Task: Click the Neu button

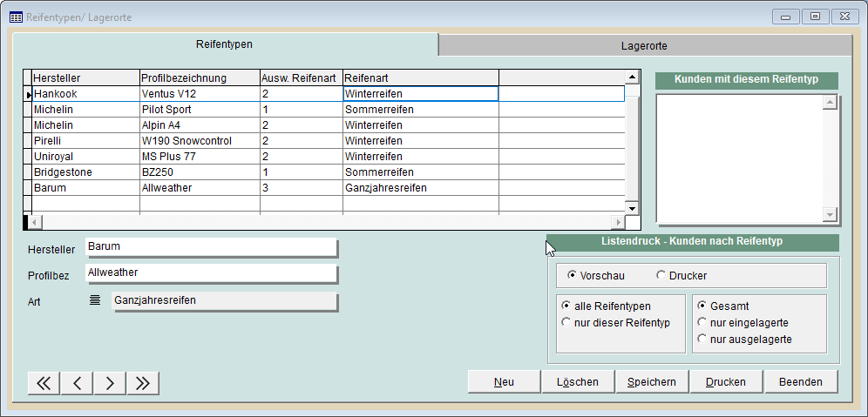Action: click(504, 381)
